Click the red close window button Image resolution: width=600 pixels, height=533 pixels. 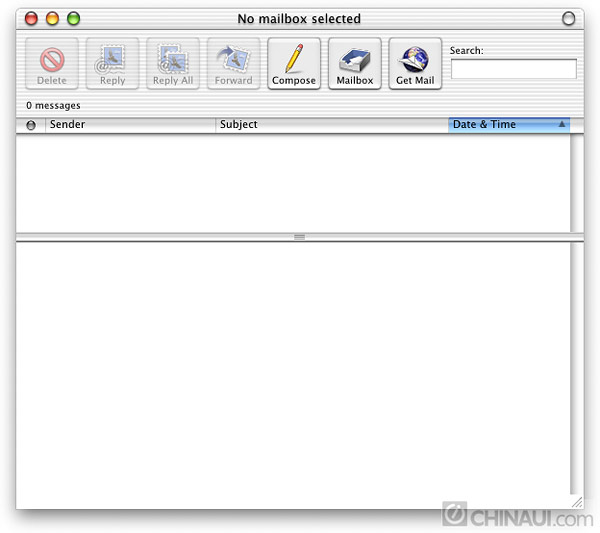click(31, 18)
